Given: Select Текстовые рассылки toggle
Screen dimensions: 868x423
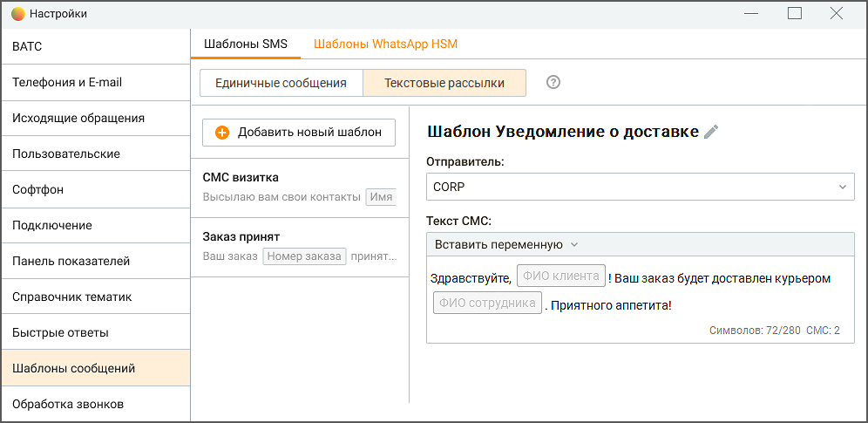Looking at the screenshot, I should pyautogui.click(x=444, y=83).
